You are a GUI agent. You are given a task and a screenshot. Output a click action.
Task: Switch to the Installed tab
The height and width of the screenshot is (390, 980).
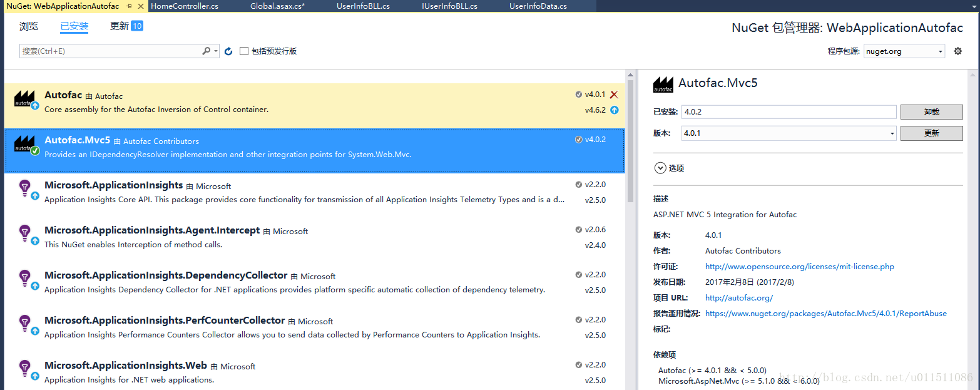pos(74,26)
